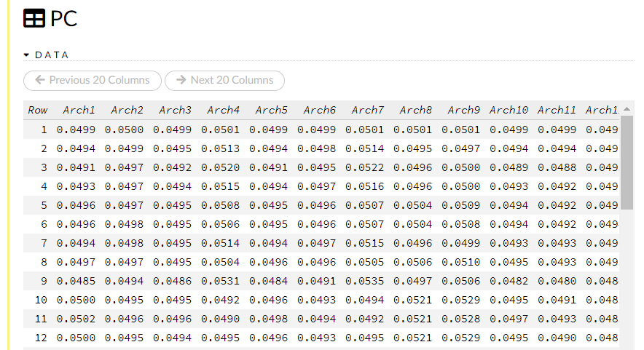Select the Arch4 column header
Screen dimensions: 644x350
tap(223, 110)
